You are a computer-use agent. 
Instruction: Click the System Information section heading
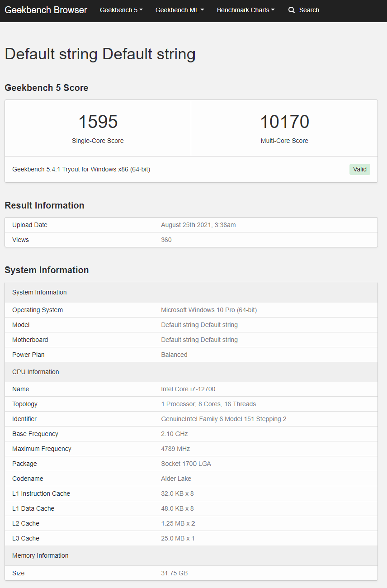(x=47, y=270)
